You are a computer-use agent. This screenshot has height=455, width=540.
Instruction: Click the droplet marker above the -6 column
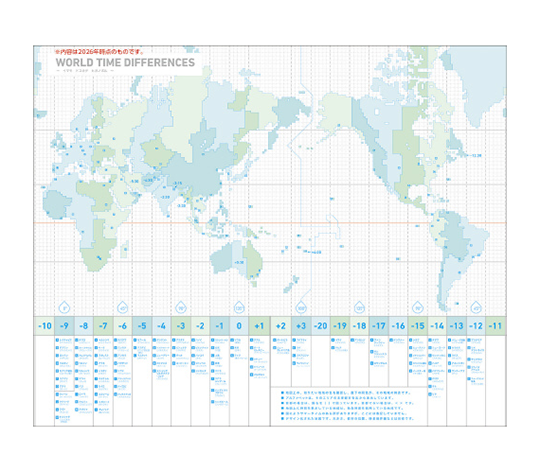click(x=123, y=308)
